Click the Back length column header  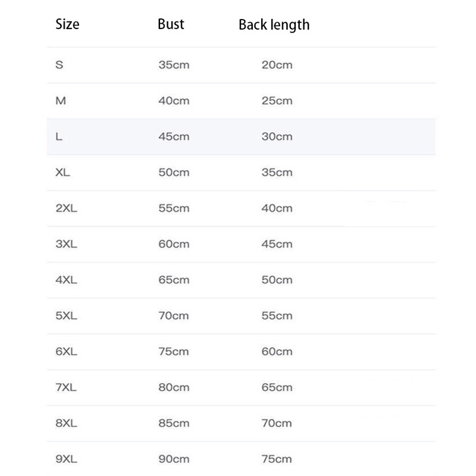point(274,25)
